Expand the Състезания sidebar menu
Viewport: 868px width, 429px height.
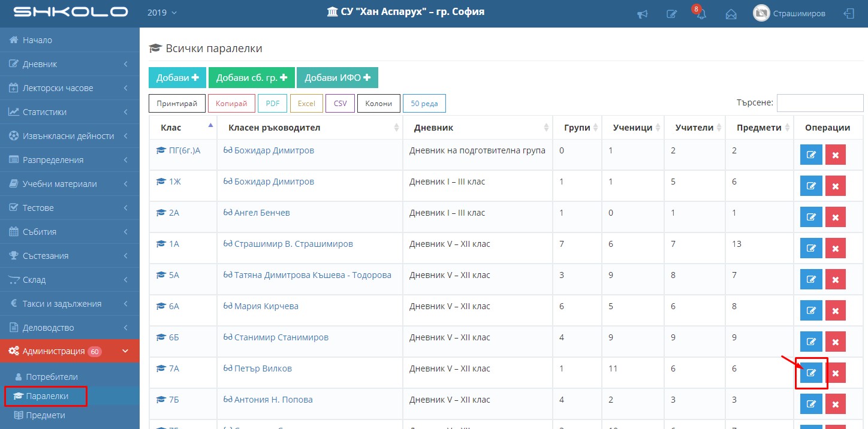click(x=70, y=256)
